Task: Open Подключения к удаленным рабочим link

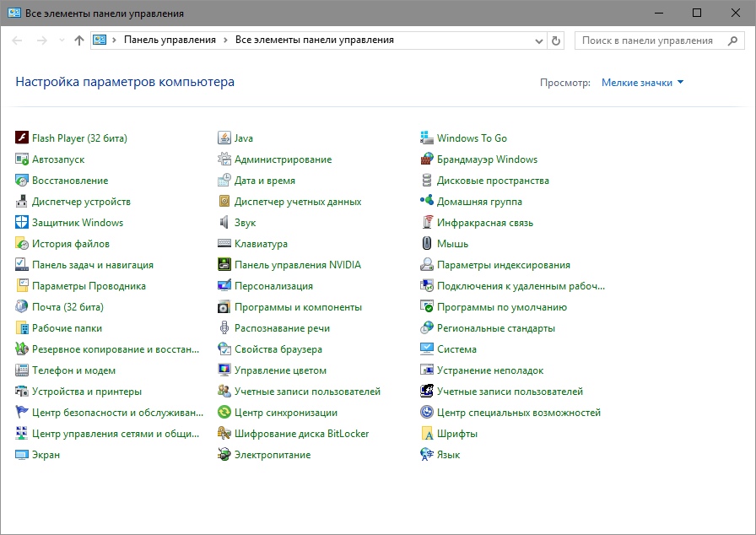Action: [521, 286]
